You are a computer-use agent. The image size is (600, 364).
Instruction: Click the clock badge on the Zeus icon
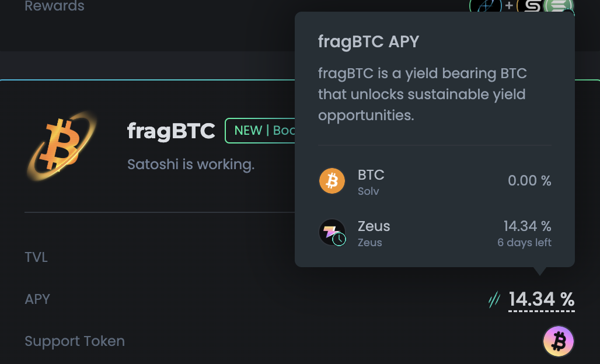tap(339, 239)
